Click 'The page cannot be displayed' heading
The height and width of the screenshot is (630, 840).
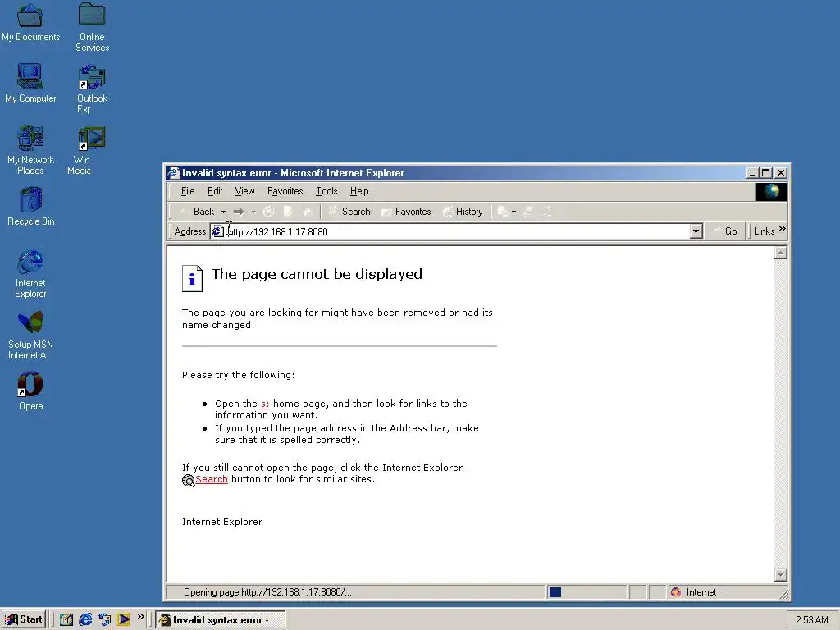point(317,274)
